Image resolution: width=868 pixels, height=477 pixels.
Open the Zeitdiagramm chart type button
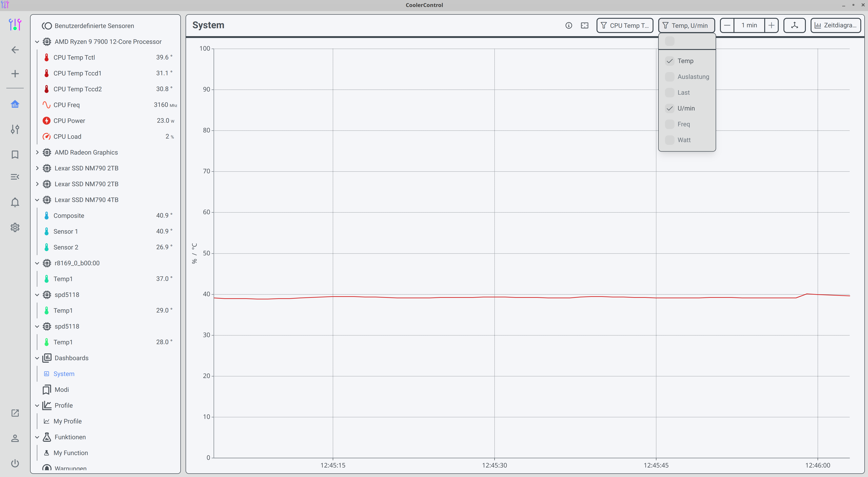tap(835, 26)
